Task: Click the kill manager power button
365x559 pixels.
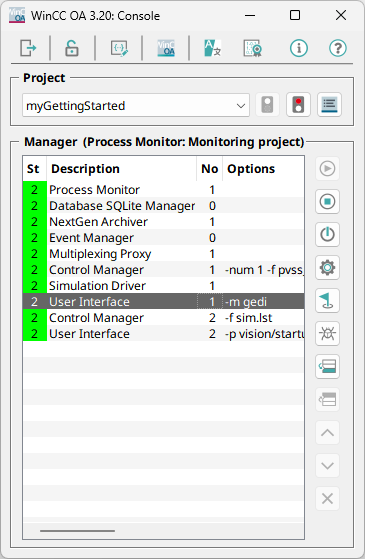Action: pos(327,235)
